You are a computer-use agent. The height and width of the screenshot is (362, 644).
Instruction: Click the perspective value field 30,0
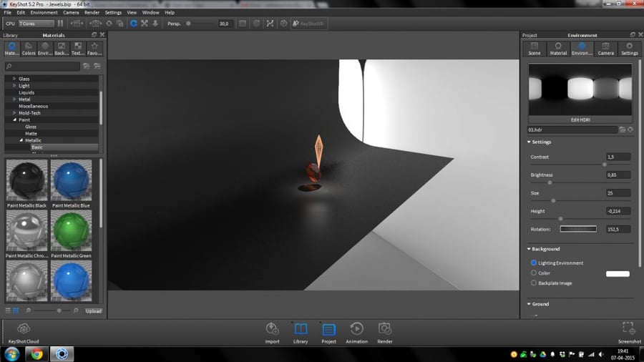tap(225, 24)
